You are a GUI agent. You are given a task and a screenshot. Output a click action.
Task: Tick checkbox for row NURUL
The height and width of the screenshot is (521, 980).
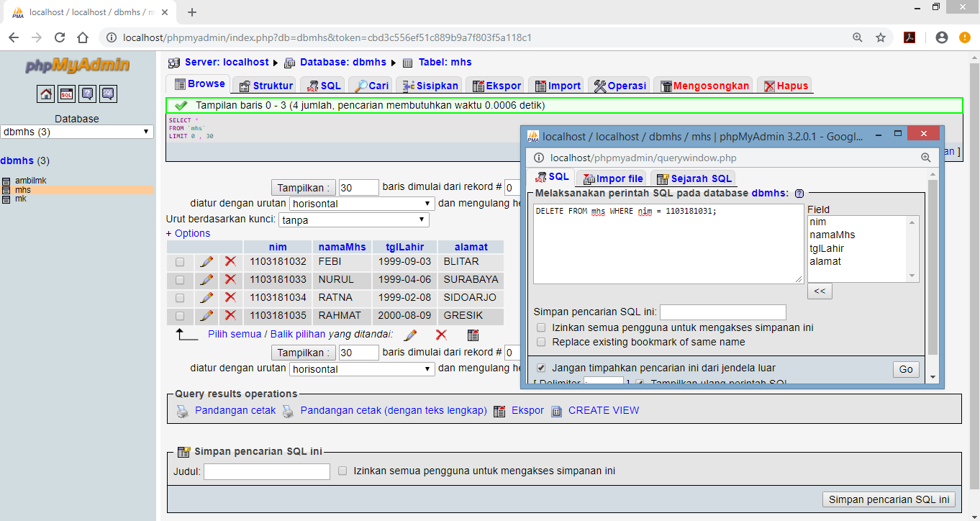click(x=180, y=280)
